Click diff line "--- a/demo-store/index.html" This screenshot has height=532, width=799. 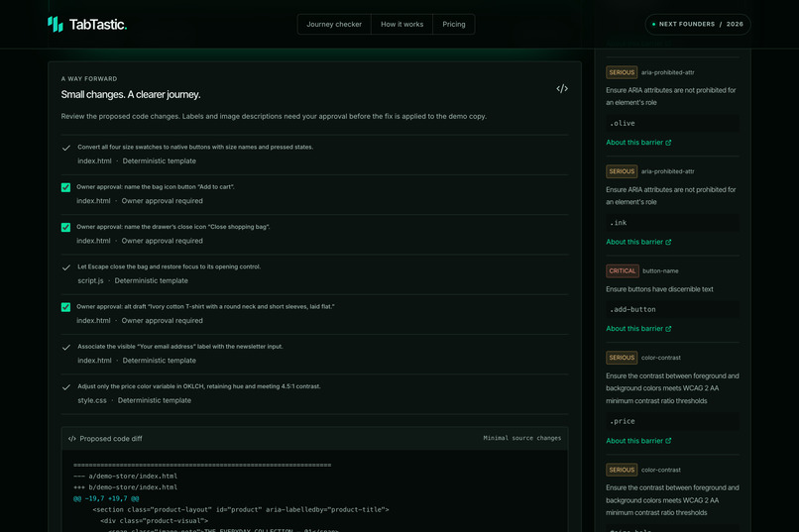pos(125,476)
